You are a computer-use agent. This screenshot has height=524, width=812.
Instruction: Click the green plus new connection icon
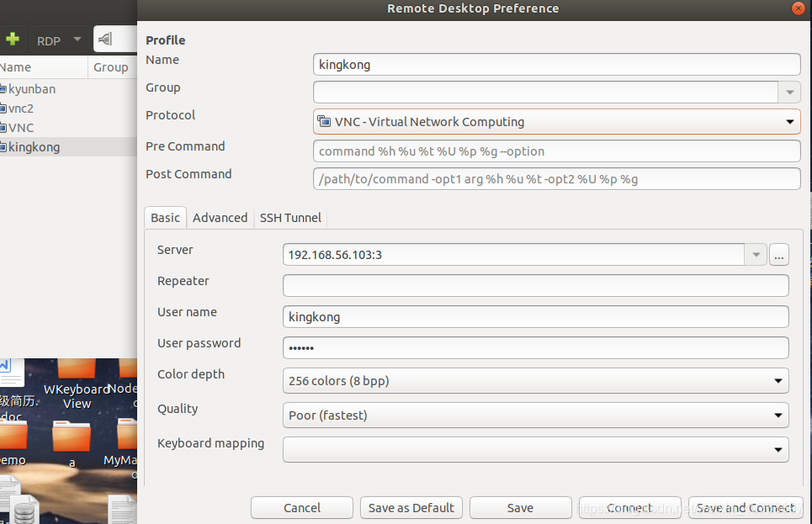pos(13,39)
